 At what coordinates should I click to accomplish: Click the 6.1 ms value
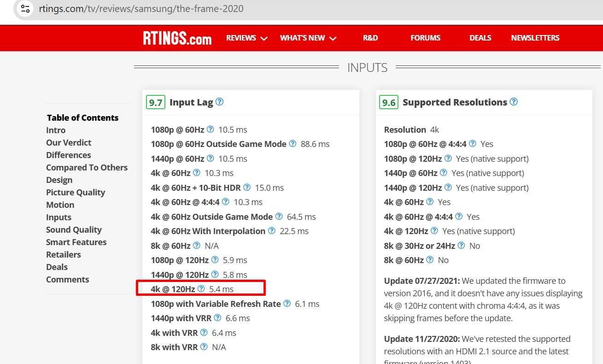[307, 304]
